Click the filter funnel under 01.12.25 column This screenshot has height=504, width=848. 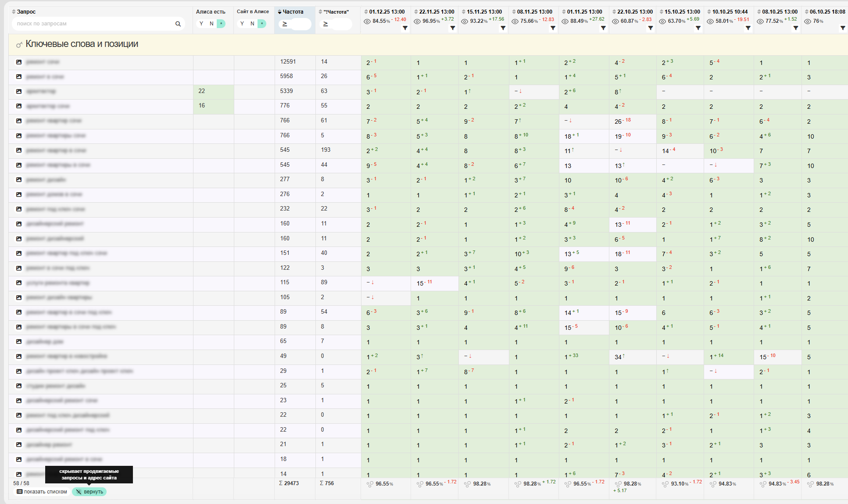[x=405, y=28]
